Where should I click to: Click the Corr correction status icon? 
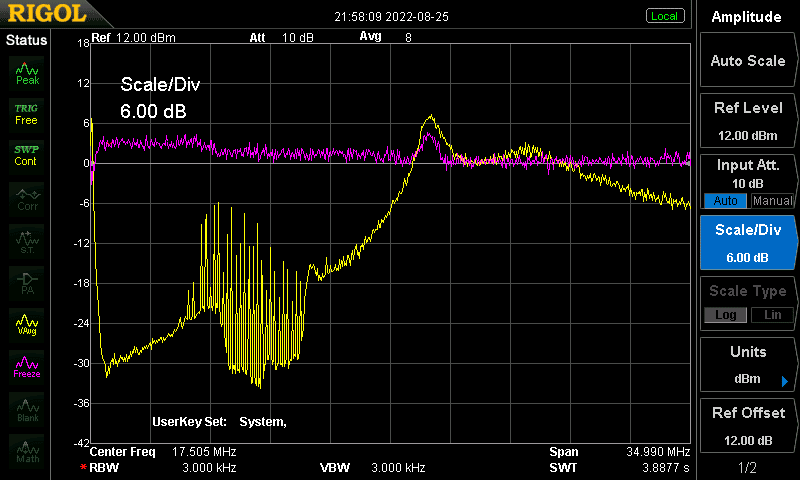27,199
